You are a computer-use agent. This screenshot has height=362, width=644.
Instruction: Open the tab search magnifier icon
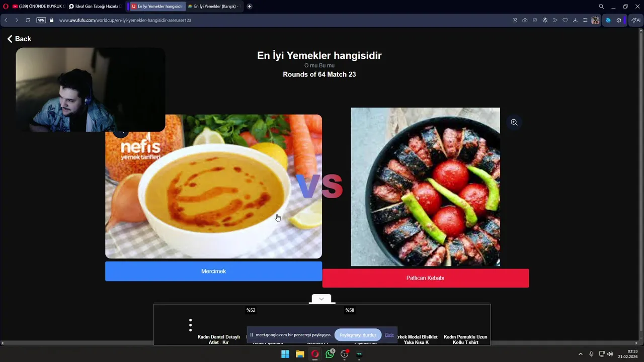coord(601,7)
